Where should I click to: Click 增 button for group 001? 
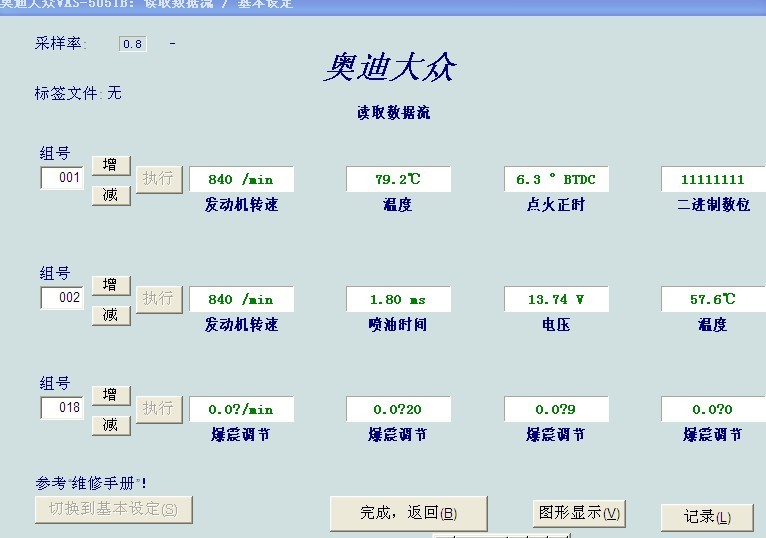[x=111, y=165]
